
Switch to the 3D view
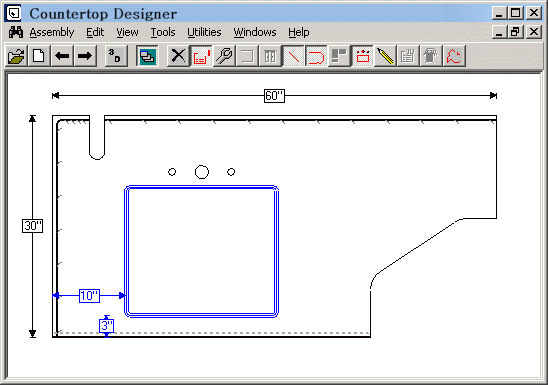pos(116,56)
